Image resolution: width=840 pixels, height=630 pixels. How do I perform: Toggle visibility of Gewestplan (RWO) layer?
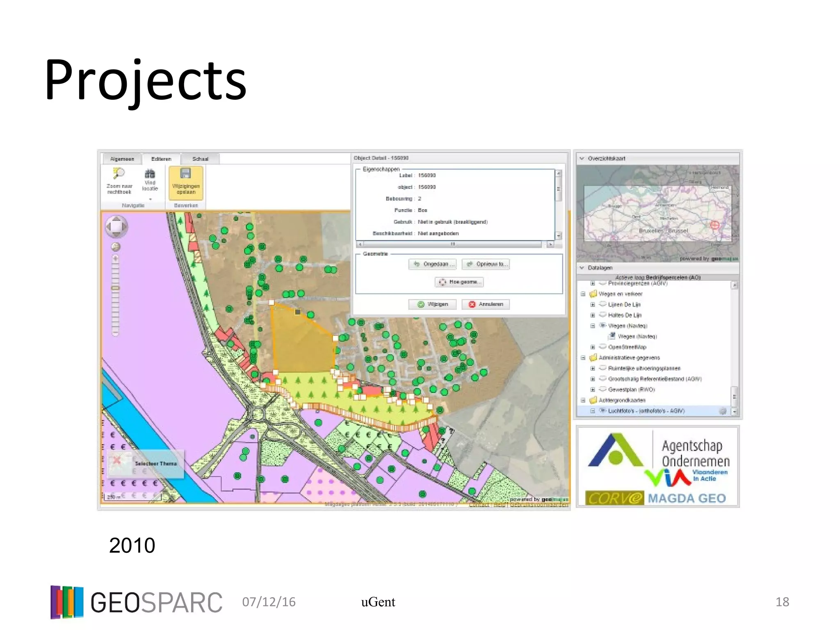click(x=603, y=390)
